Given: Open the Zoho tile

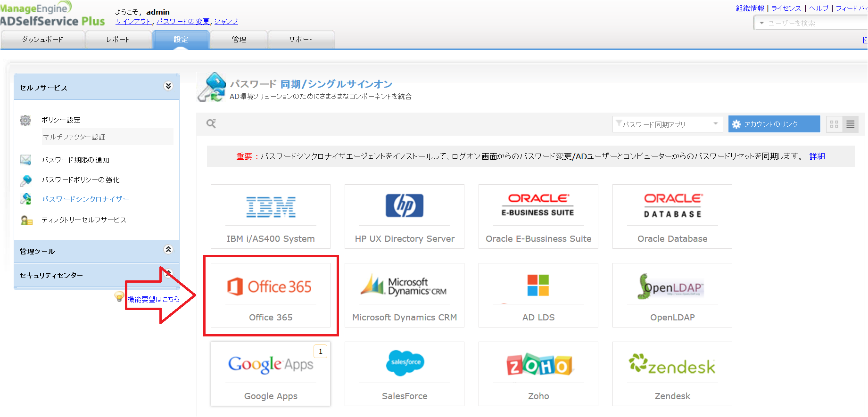Looking at the screenshot, I should [x=538, y=374].
